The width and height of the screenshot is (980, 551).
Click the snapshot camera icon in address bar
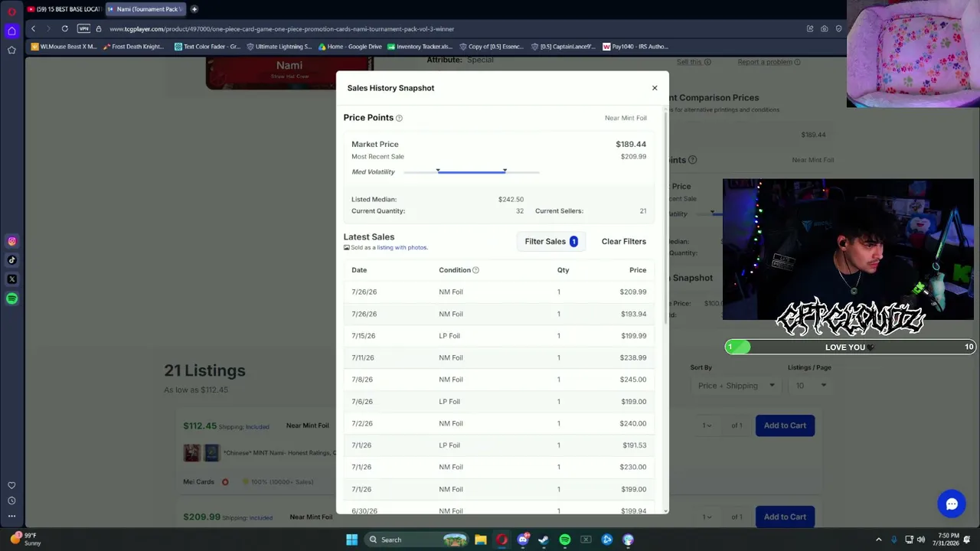point(825,29)
